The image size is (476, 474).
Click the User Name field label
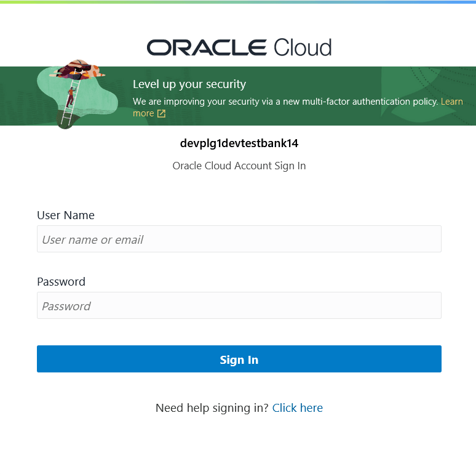pos(66,215)
